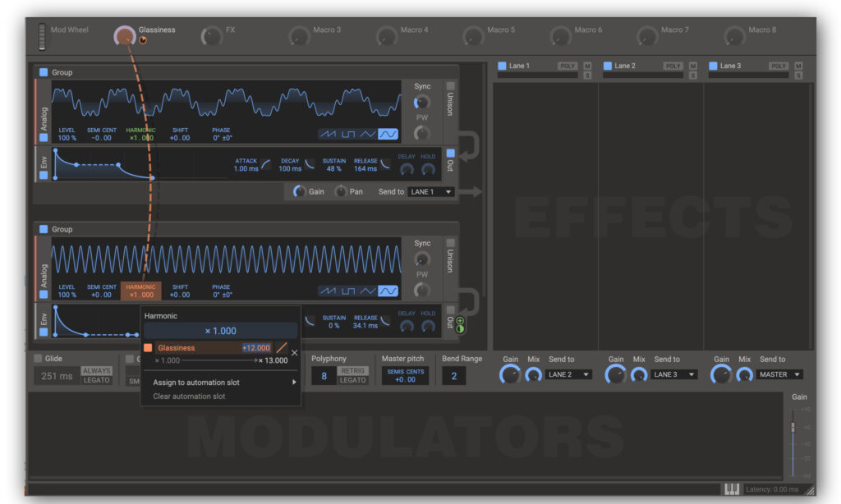Screen dimensions: 841x504
Task: Click the first group's Pan knob
Action: [x=341, y=191]
